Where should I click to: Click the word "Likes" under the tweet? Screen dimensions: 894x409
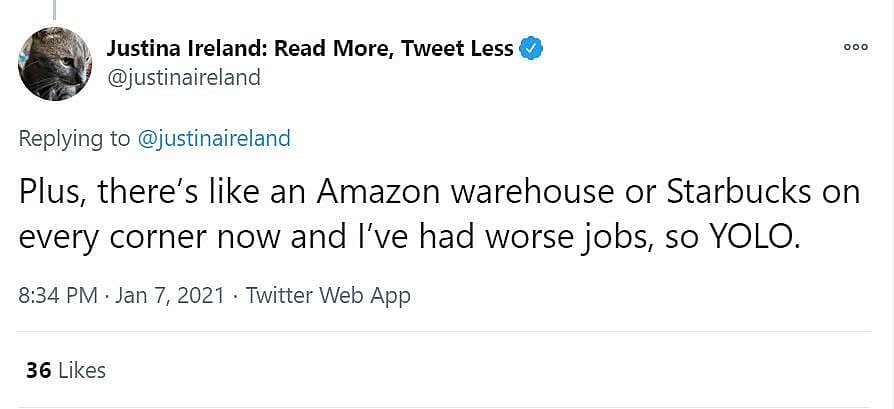[x=82, y=370]
